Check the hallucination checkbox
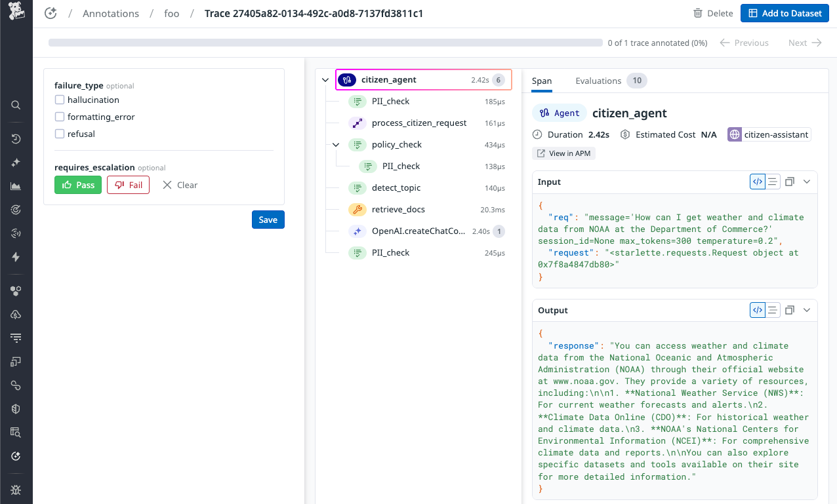837x504 pixels. (60, 100)
